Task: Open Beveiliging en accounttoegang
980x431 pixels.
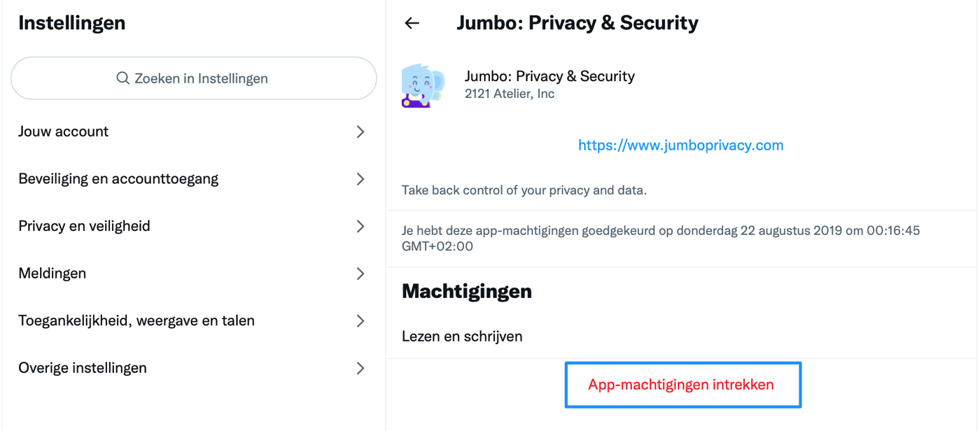Action: (192, 179)
